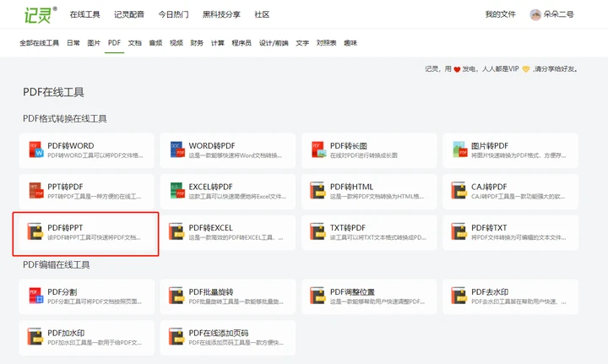Open the WORD转PDF tool icon
This screenshot has width=608, height=364.
[177, 149]
